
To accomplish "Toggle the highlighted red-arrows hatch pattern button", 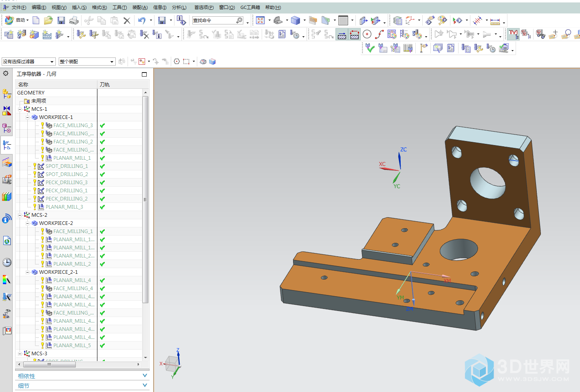I will click(355, 35).
